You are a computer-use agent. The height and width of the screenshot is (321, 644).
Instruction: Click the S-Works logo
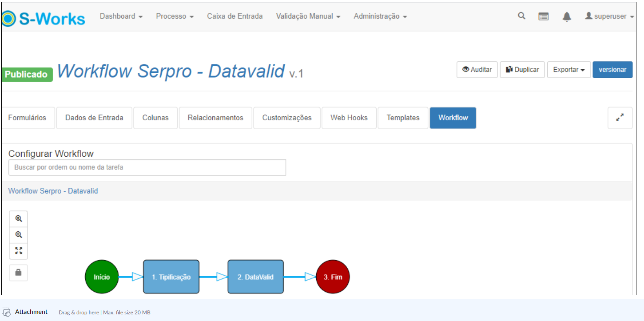(x=43, y=18)
